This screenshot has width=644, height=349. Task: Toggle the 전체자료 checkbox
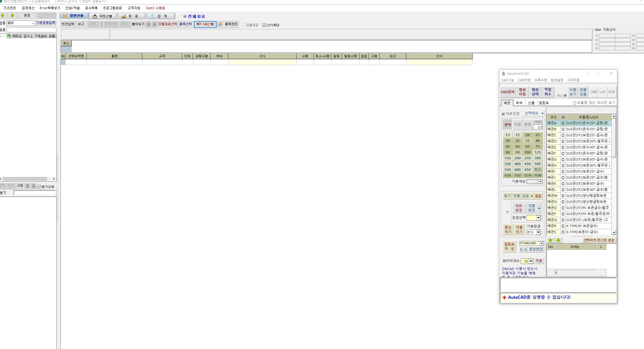(185, 17)
